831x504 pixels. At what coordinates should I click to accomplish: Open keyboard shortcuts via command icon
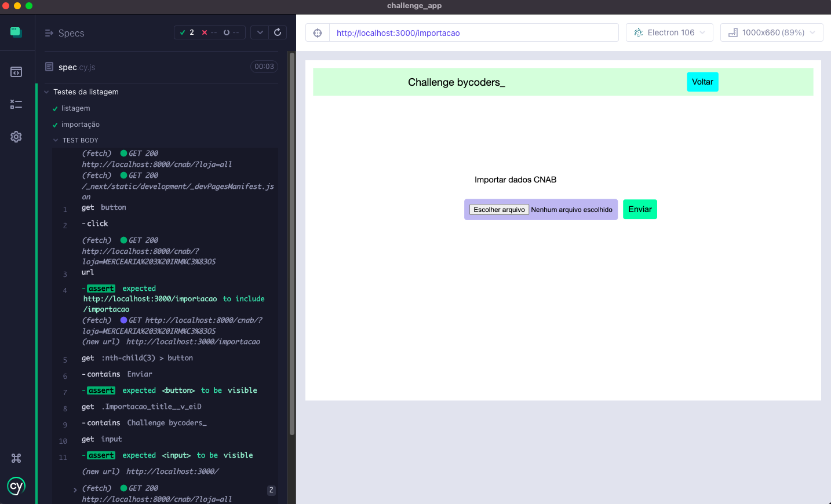(x=16, y=458)
